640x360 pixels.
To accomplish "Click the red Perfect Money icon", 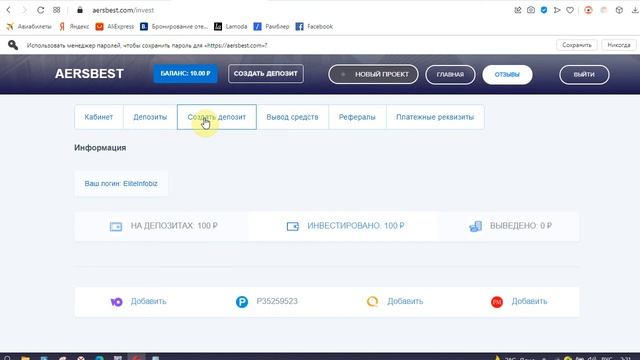I will pos(497,302).
